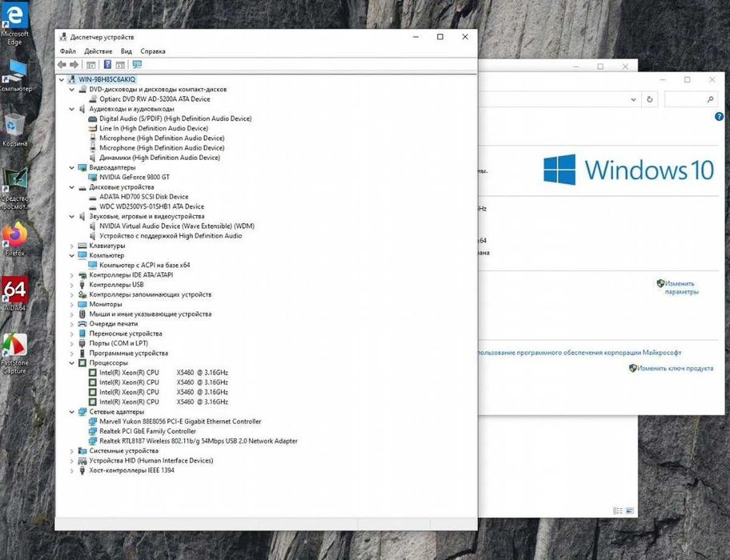The height and width of the screenshot is (560, 730).
Task: Open Microsoft Edge desktop shortcut
Action: coord(14,24)
